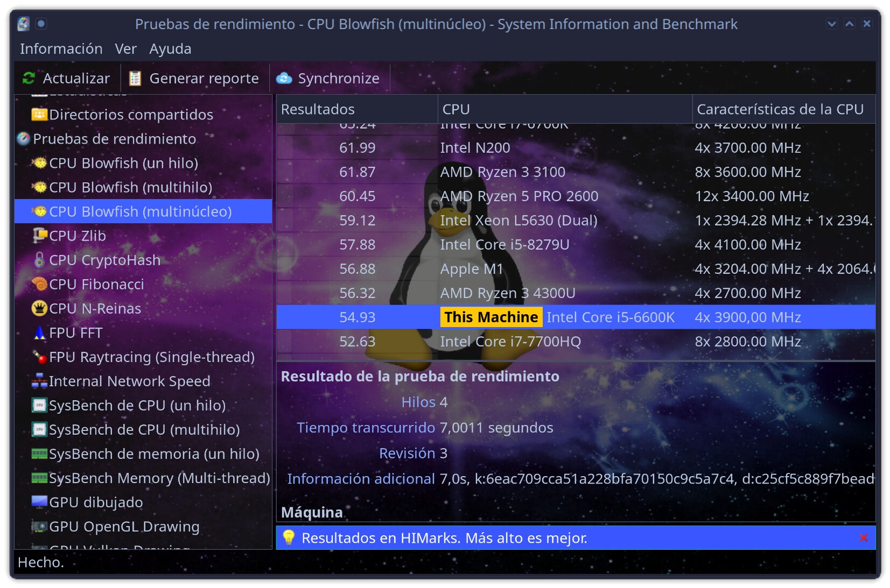Open the Información menu
The height and width of the screenshot is (588, 890).
61,49
